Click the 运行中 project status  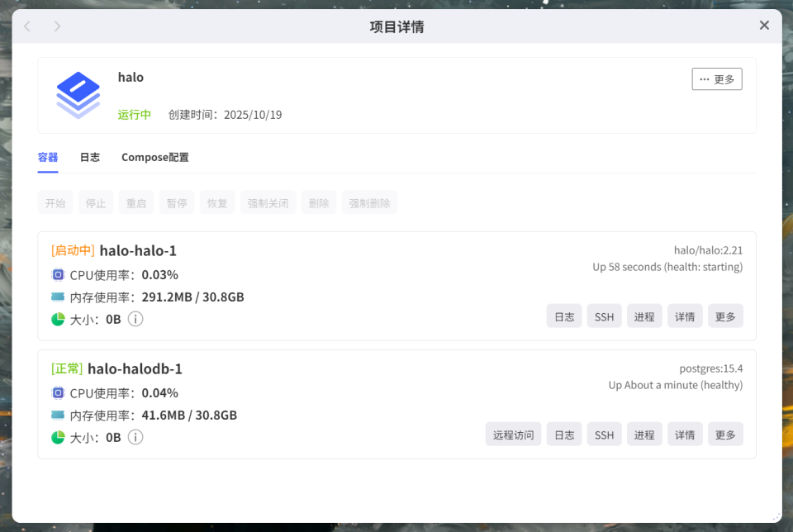pos(135,115)
